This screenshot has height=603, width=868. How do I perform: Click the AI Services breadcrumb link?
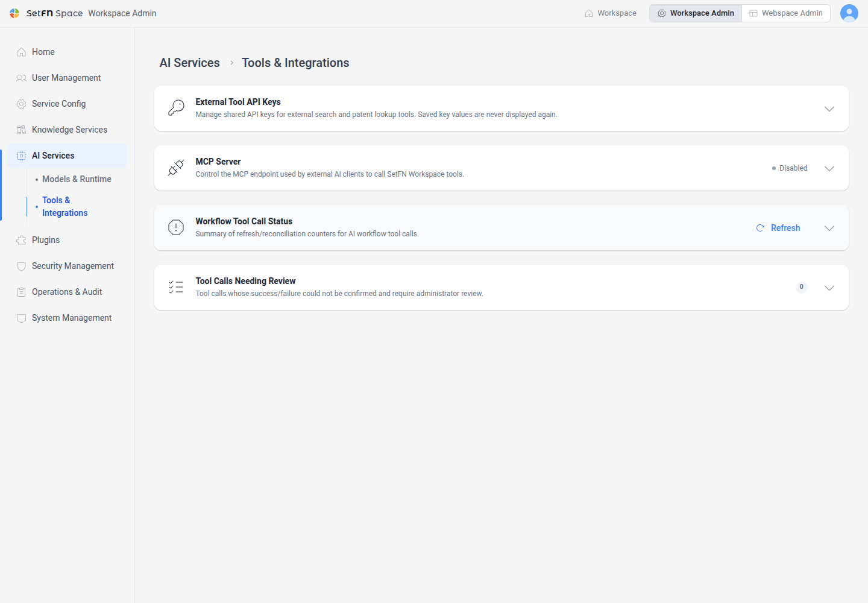click(189, 63)
